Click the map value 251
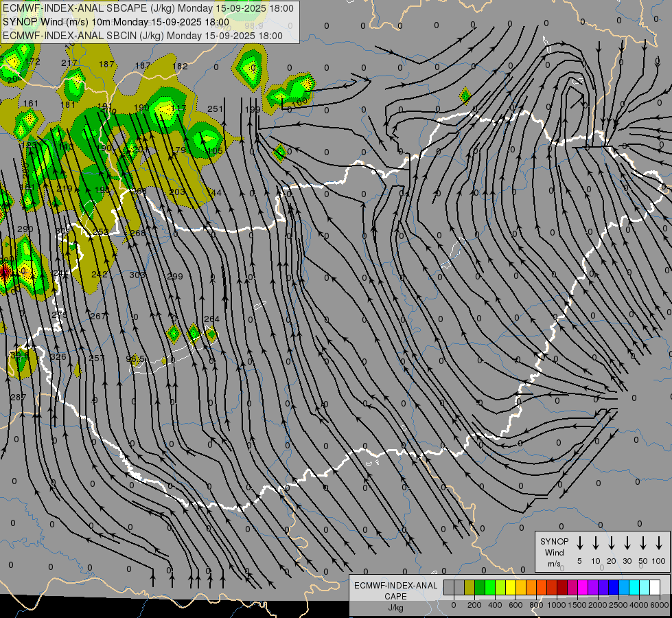The width and height of the screenshot is (672, 618). (215, 109)
